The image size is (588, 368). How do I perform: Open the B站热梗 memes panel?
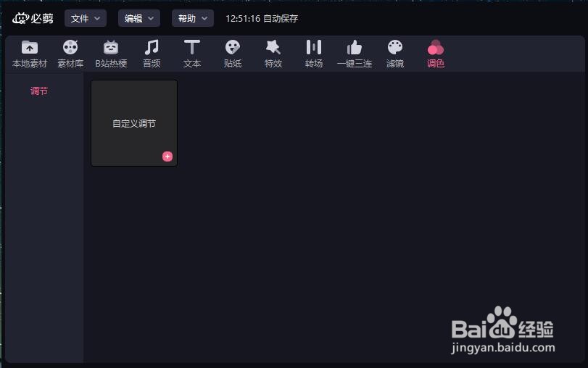click(x=111, y=54)
